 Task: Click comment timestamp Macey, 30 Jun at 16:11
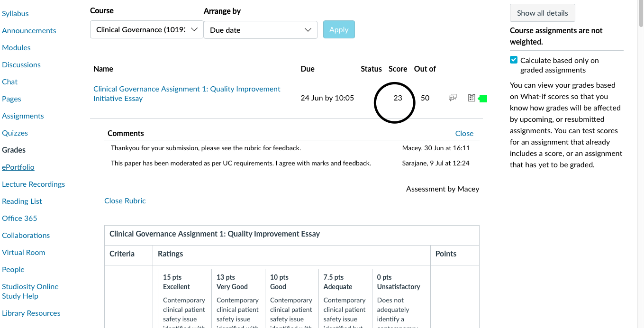pyautogui.click(x=436, y=148)
